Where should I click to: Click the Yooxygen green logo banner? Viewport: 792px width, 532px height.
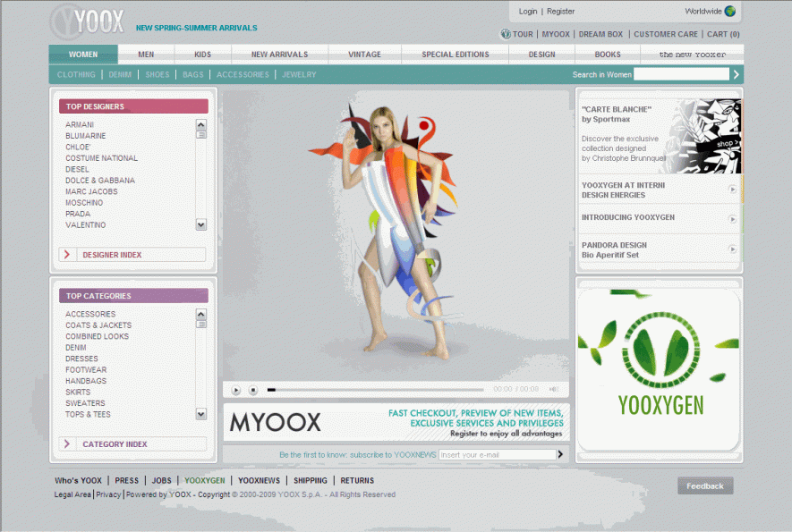[659, 365]
